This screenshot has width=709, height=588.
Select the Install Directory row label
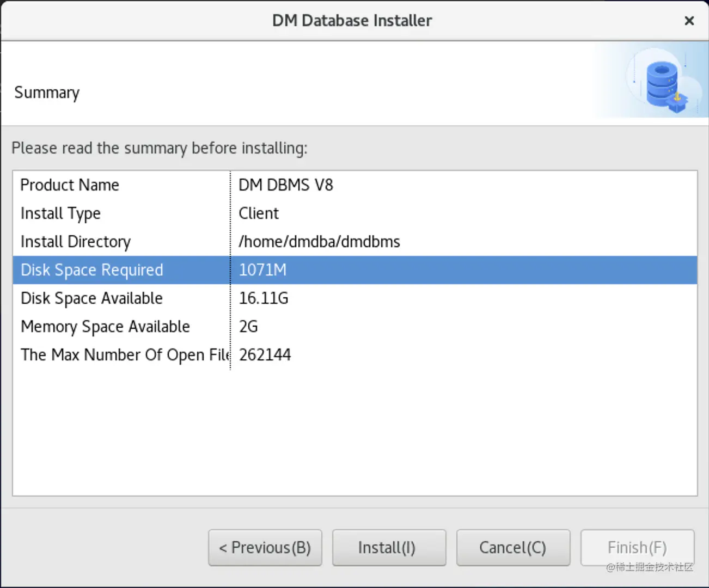tap(75, 242)
